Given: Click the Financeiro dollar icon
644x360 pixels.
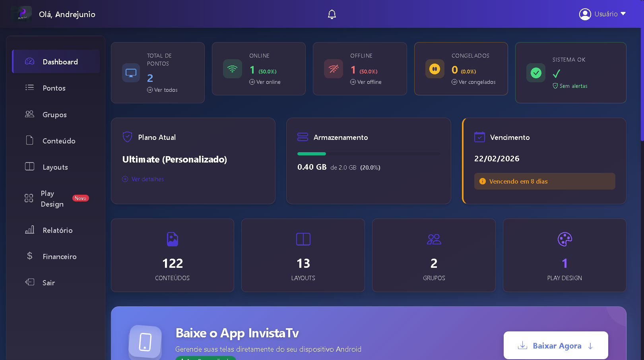Looking at the screenshot, I should [29, 256].
